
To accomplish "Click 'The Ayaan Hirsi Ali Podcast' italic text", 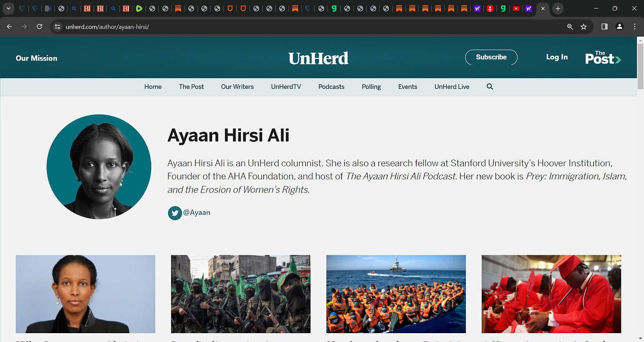I will (400, 176).
